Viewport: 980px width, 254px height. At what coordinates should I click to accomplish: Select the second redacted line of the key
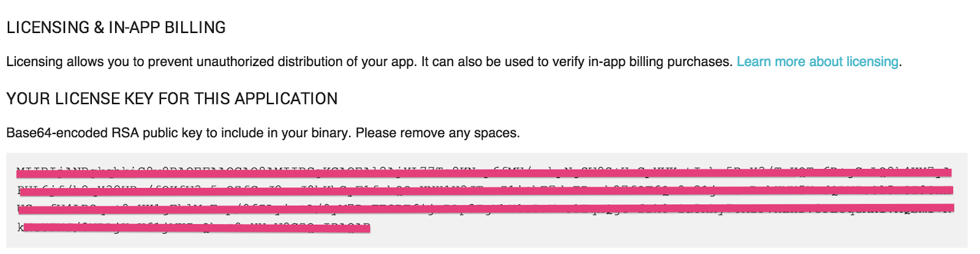tap(485, 190)
